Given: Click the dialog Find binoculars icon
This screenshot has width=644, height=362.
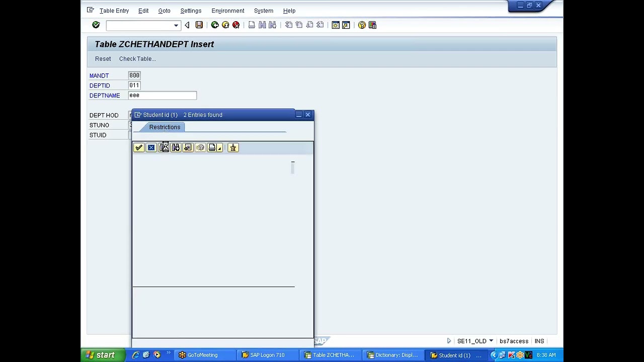Looking at the screenshot, I should 164,148.
